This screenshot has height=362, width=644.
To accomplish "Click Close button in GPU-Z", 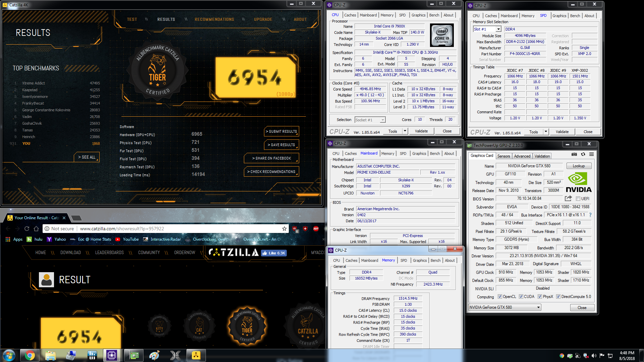I will coord(582,308).
